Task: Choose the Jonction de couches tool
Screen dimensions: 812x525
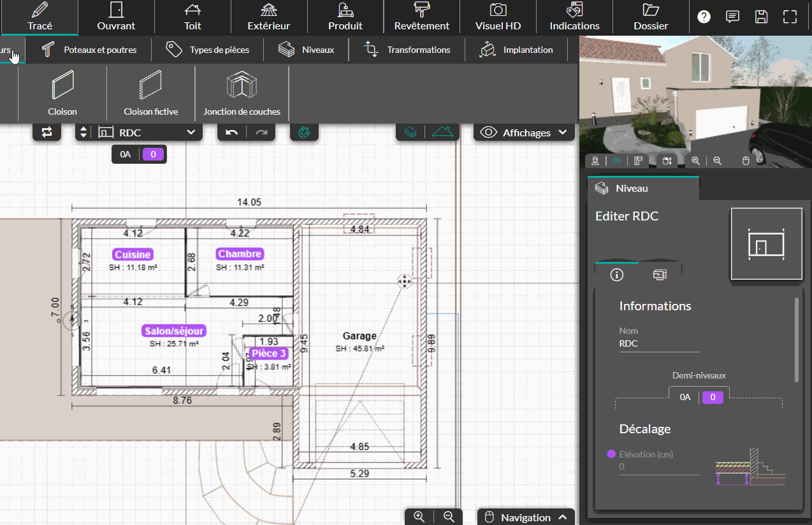Action: tap(242, 93)
